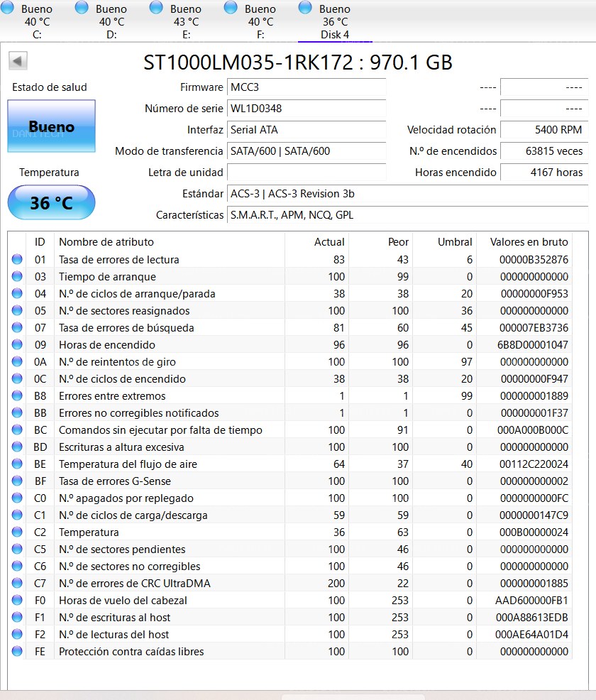Click status icon for Tasa de errores de lectura
Image resolution: width=596 pixels, height=700 pixels.
click(x=17, y=259)
